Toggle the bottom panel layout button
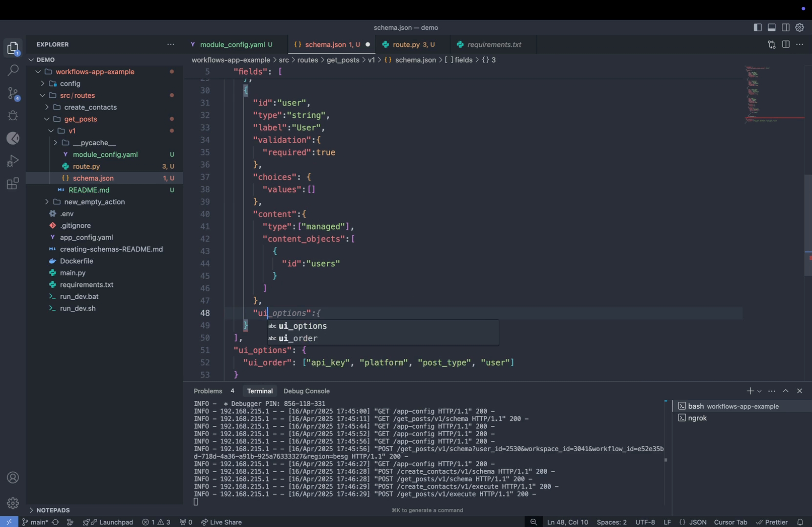The height and width of the screenshot is (527, 812). pos(771,27)
